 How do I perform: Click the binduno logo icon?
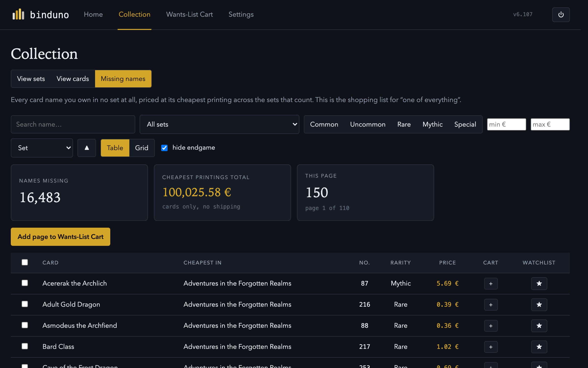pos(18,14)
